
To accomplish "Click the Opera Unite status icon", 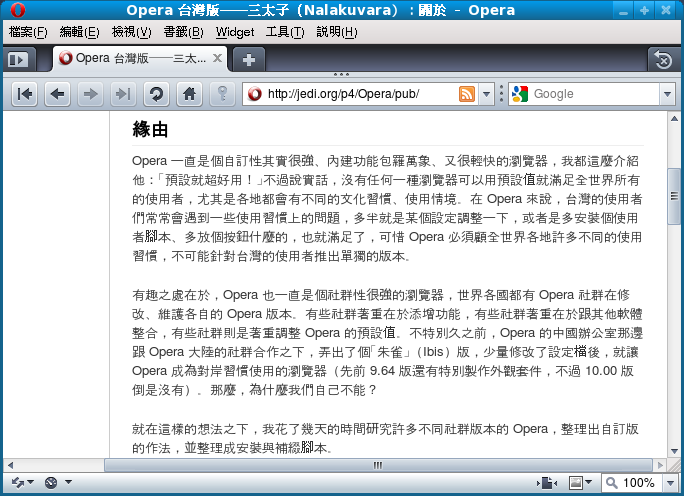I will 51,482.
